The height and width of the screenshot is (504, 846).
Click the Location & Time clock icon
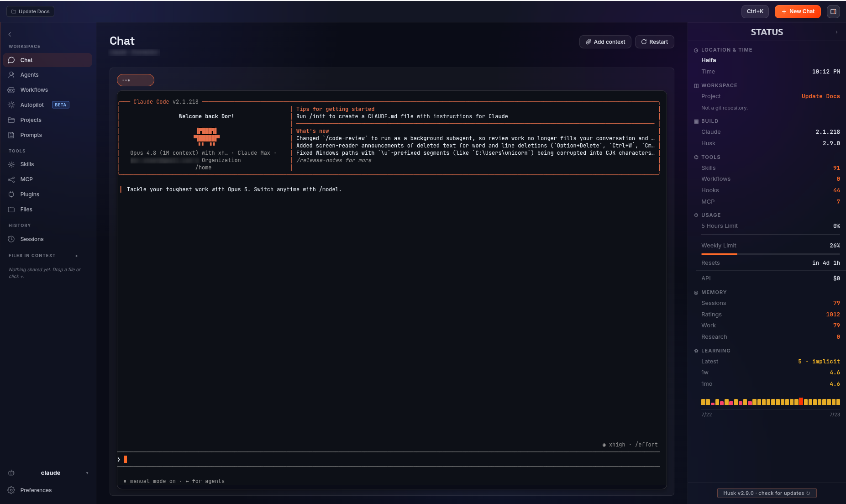(x=696, y=50)
